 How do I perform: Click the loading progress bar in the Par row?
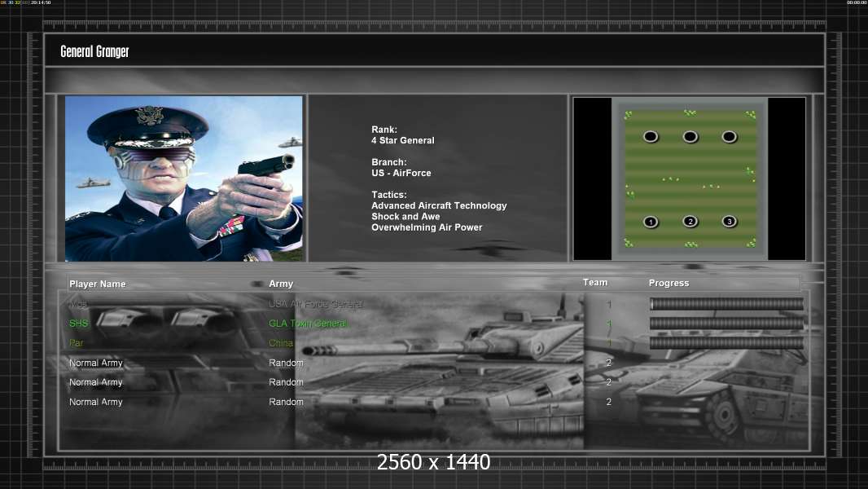click(x=727, y=343)
